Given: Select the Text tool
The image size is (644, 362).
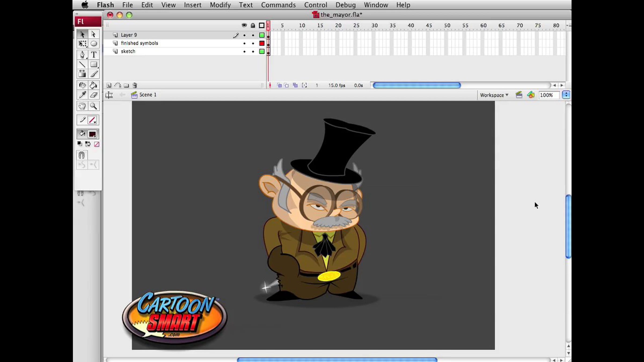Looking at the screenshot, I should coord(93,55).
